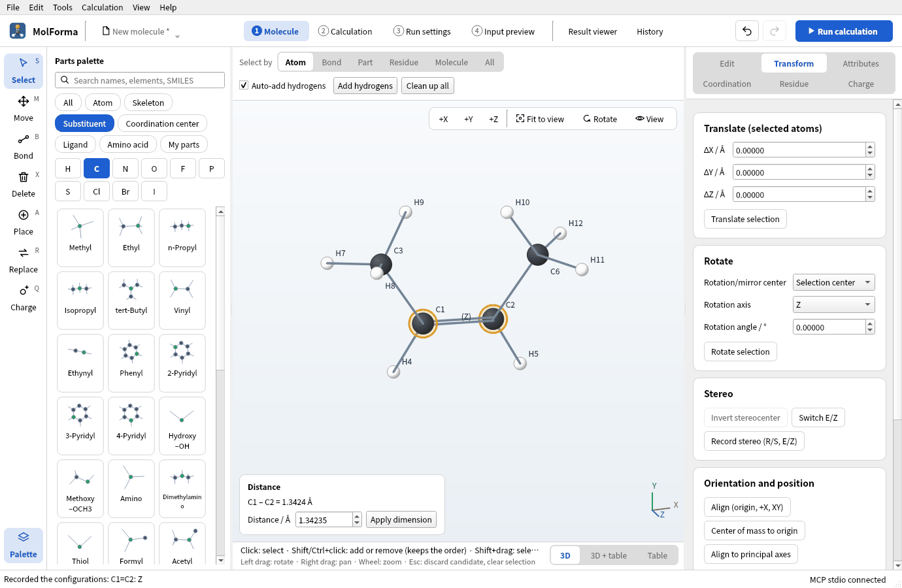902x588 pixels.
Task: Click Add hydrogens button
Action: (365, 86)
